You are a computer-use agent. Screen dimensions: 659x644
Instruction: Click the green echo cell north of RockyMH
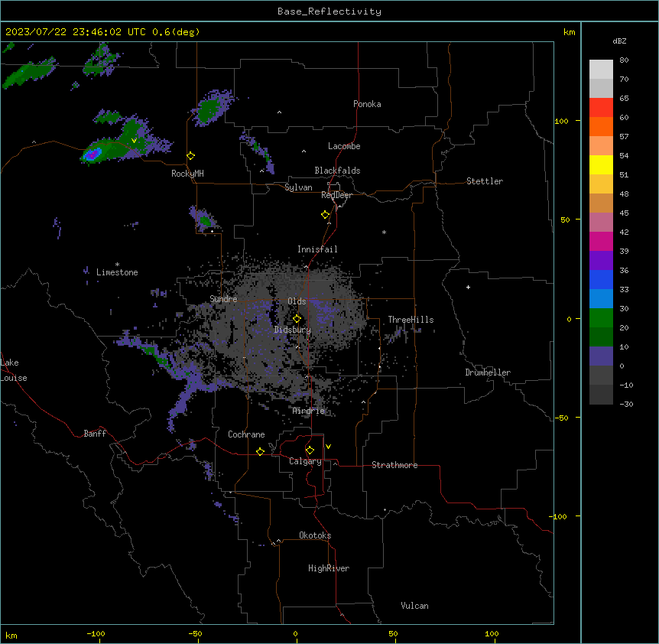click(210, 109)
